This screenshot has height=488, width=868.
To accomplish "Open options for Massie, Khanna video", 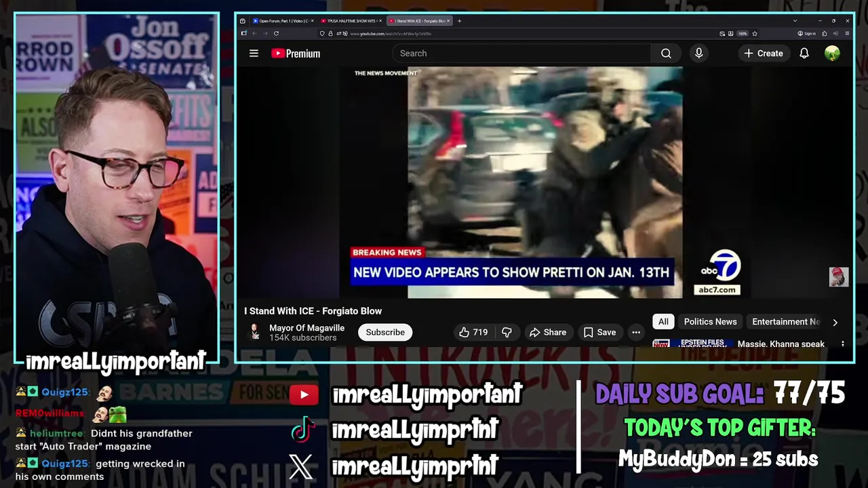I will [x=843, y=344].
